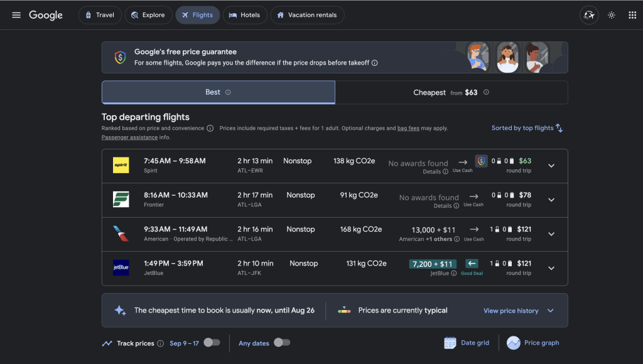
Task: Open the main hamburger menu
Action: point(16,15)
